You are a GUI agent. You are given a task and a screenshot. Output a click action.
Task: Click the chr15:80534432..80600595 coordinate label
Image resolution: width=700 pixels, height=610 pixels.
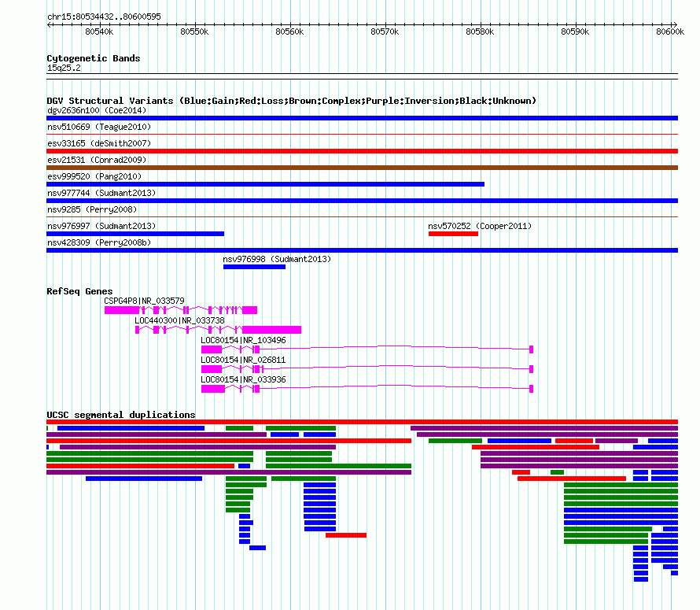[x=104, y=17]
